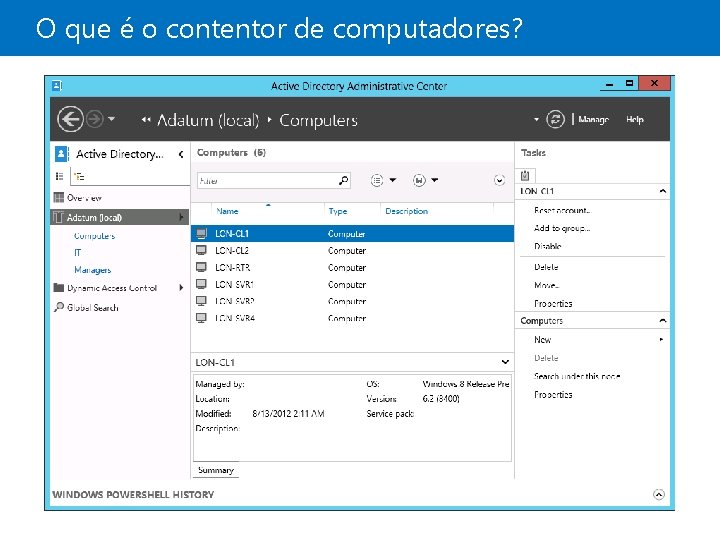Screen dimensions: 720x540
Task: Click Search under this node
Action: tap(577, 377)
